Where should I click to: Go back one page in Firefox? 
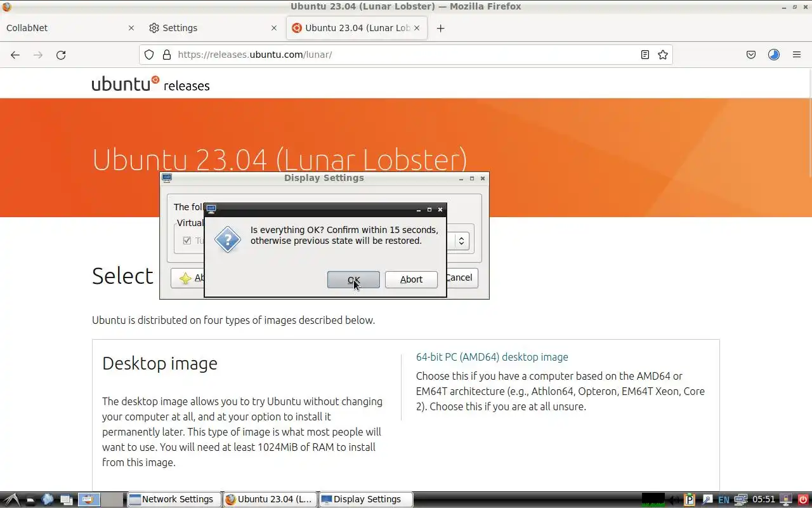[x=15, y=55]
